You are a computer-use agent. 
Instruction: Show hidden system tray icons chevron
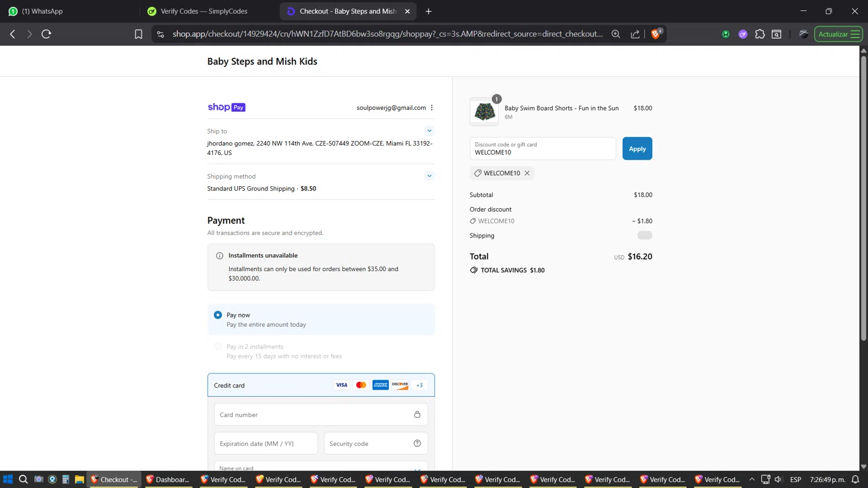point(752,479)
